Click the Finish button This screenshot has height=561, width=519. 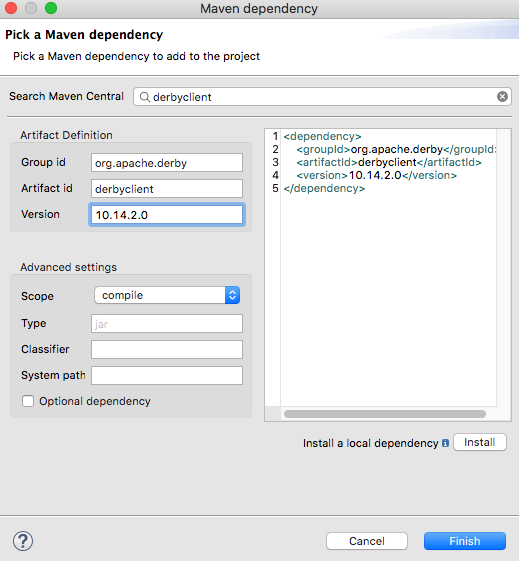coord(465,541)
